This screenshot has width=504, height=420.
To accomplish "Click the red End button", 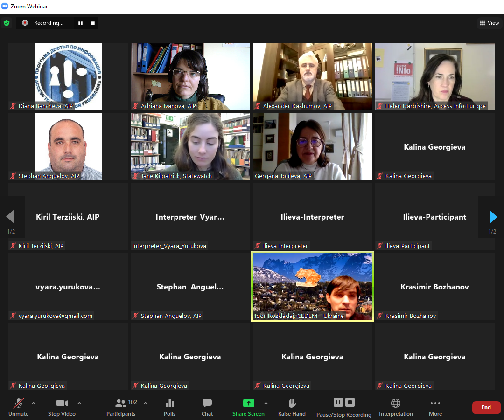I will tap(486, 407).
